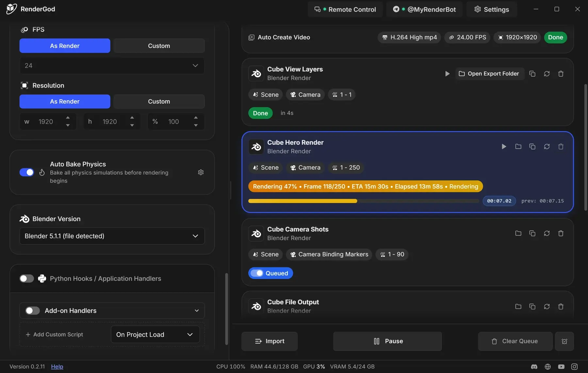Decrease the resolution percentage stepper
Screen dimensions: 588x373
click(196, 125)
